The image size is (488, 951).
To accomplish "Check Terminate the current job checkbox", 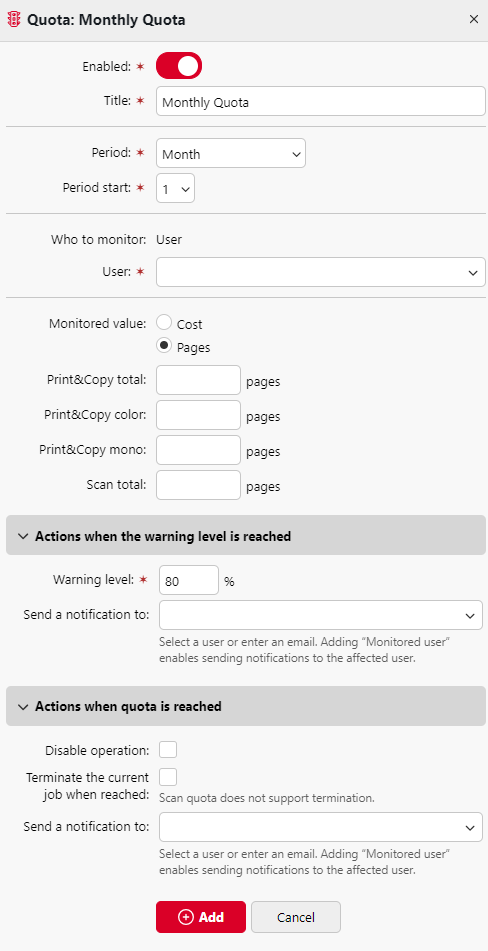I will (x=168, y=777).
